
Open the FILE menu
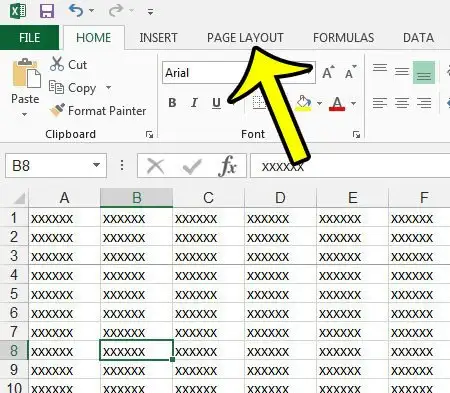29,37
